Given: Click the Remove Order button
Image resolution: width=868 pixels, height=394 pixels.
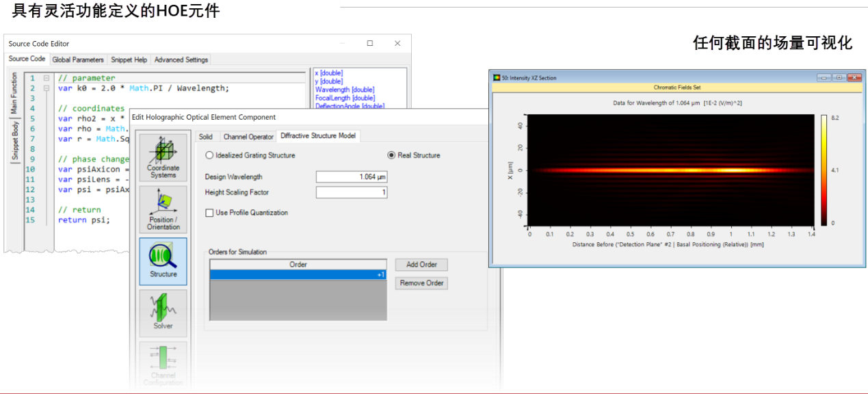Looking at the screenshot, I should point(421,283).
